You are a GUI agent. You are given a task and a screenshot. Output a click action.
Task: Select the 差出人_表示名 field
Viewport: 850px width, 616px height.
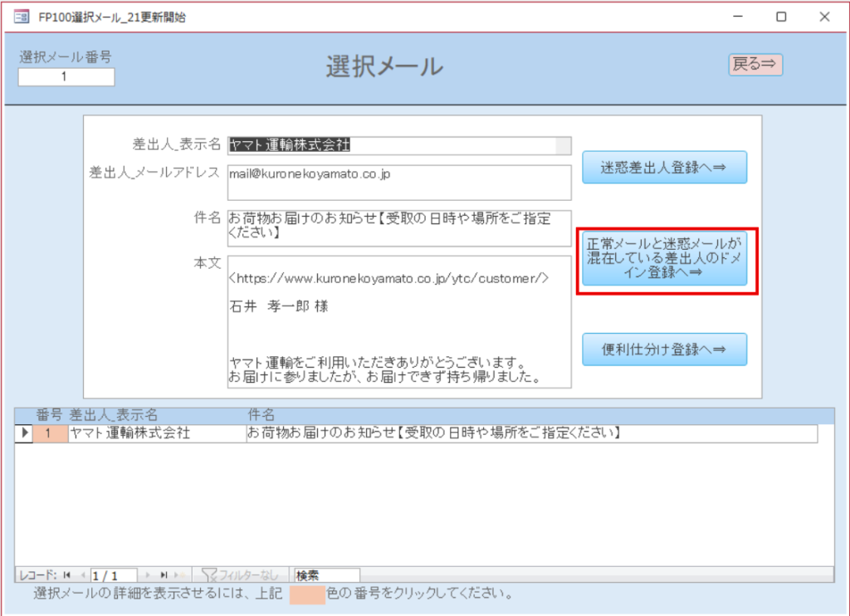point(398,145)
